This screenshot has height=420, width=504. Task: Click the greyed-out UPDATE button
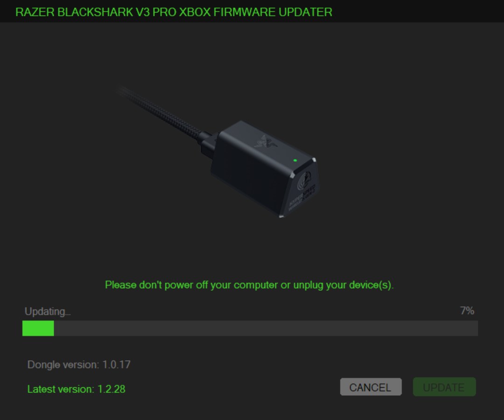click(x=444, y=387)
